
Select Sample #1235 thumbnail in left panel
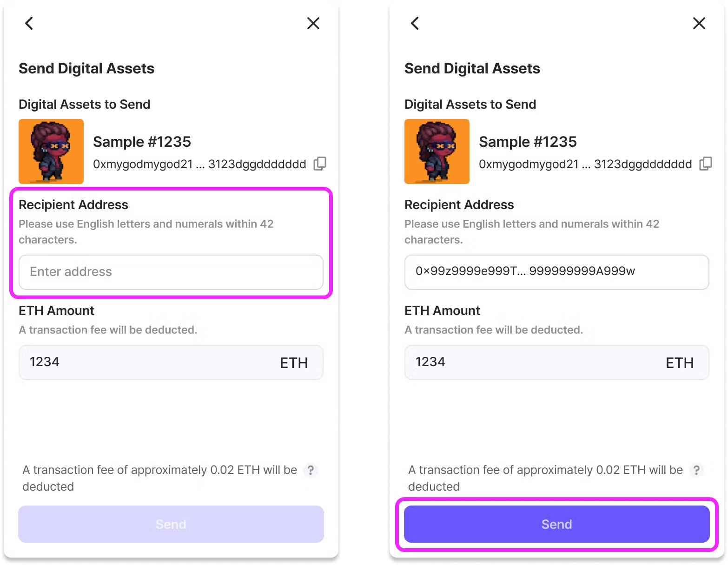pyautogui.click(x=51, y=151)
